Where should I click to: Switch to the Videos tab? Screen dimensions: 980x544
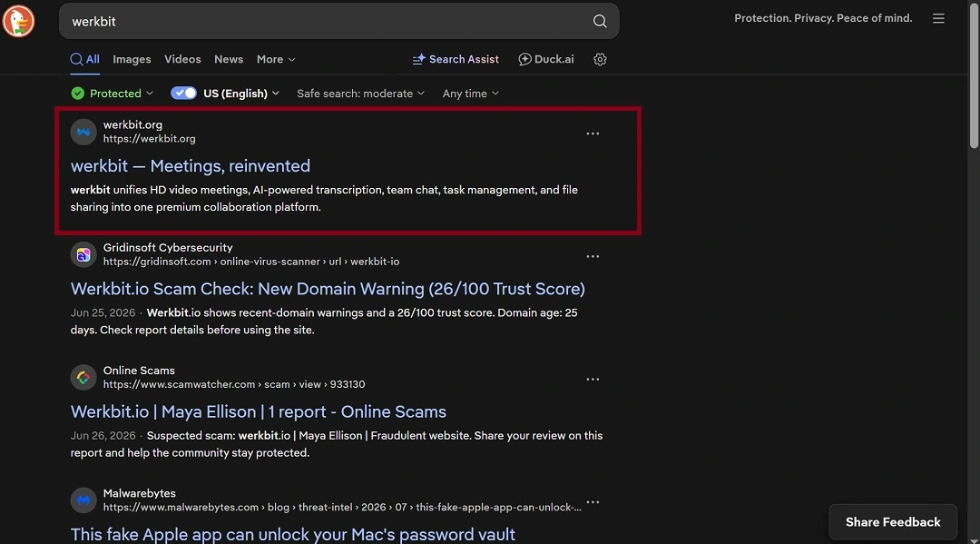coord(182,59)
